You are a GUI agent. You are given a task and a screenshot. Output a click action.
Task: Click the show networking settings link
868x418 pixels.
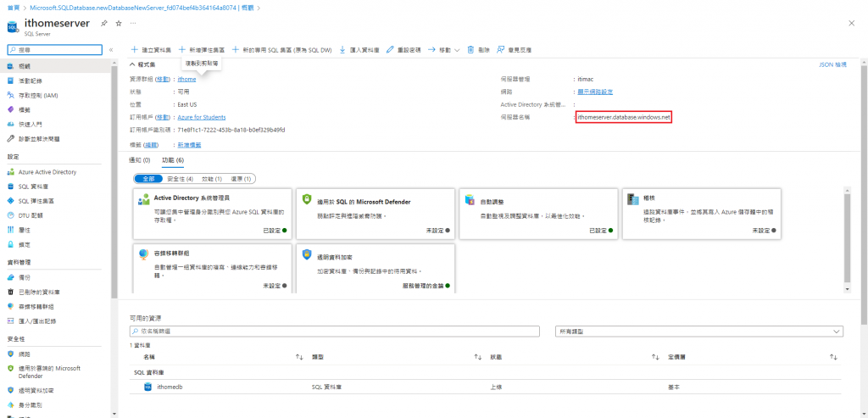pyautogui.click(x=595, y=92)
